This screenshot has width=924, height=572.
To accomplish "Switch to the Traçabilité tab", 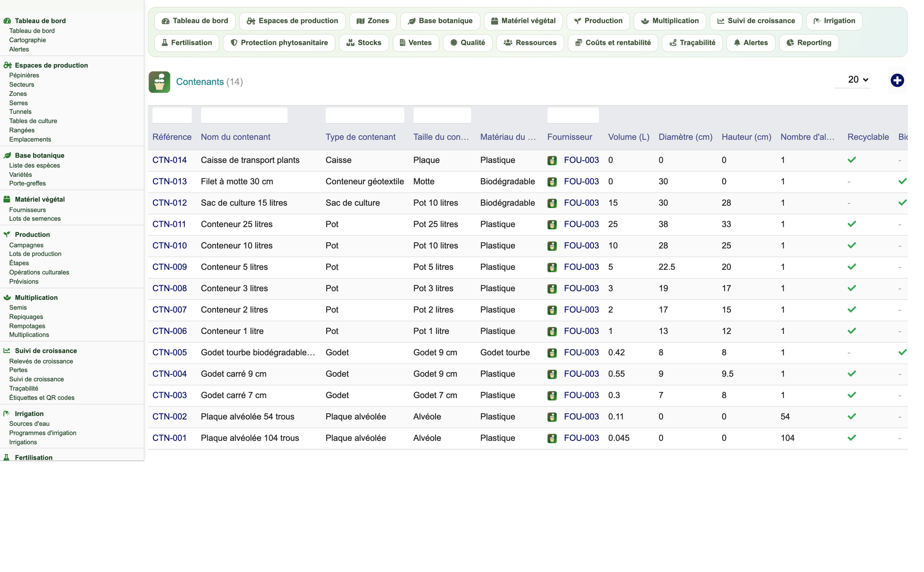I will click(692, 43).
